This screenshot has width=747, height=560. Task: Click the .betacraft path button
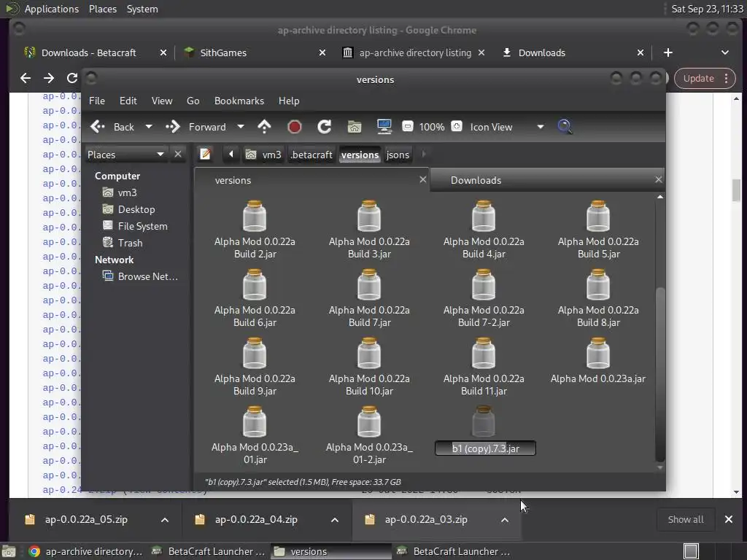coord(311,155)
